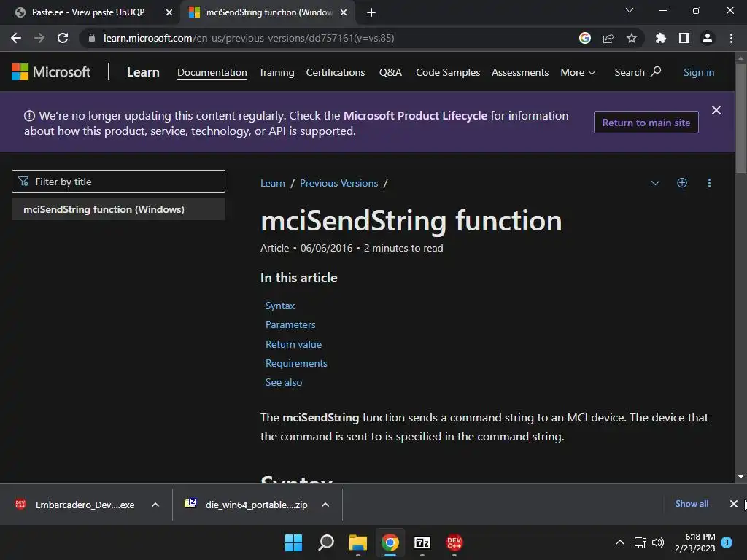This screenshot has height=560, width=747.
Task: Click the address bar URL
Action: point(249,38)
